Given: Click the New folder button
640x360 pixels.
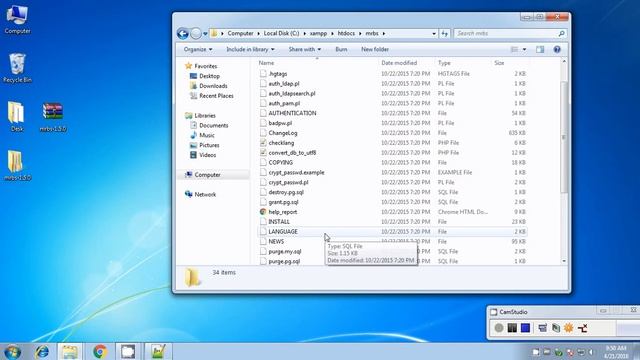Looking at the screenshot, I should (375, 49).
